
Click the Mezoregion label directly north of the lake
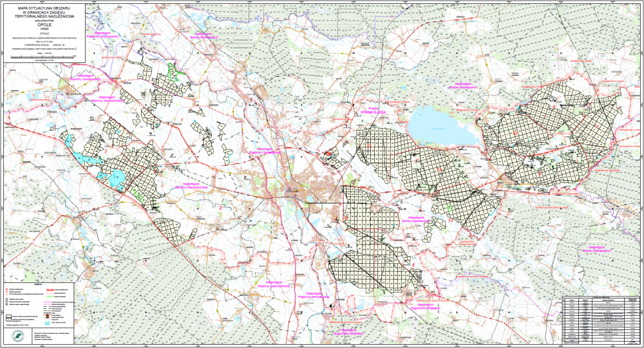pyautogui.click(x=469, y=86)
